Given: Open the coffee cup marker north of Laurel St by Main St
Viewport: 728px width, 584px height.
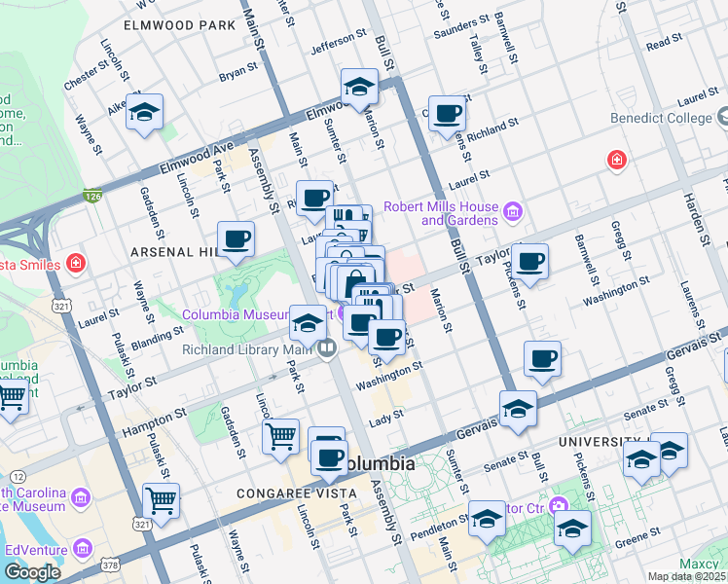Looking at the screenshot, I should click(x=314, y=200).
